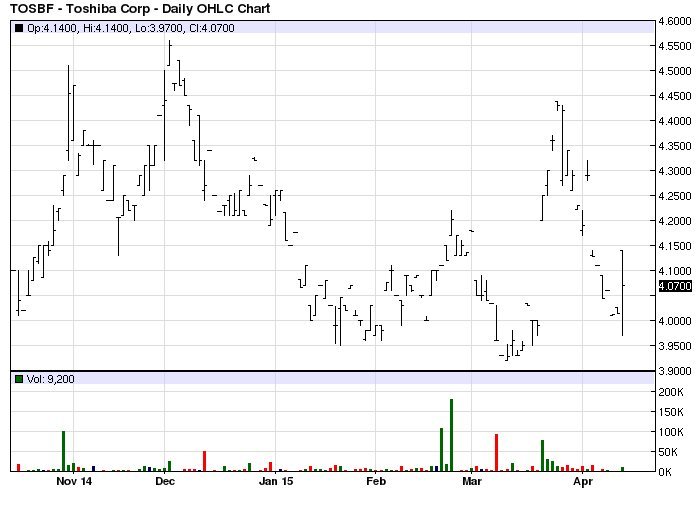Click the tall red volume bar in early March
The height and width of the screenshot is (512, 700).
click(x=496, y=453)
